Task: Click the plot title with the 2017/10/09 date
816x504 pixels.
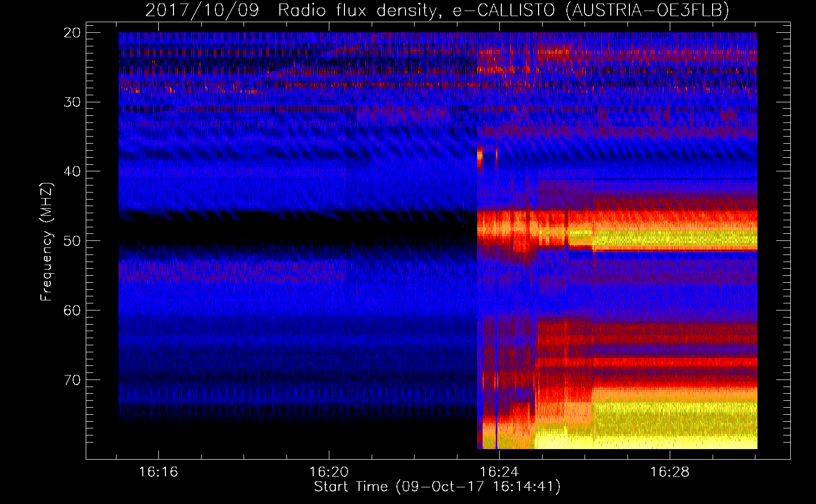Action: click(x=437, y=10)
